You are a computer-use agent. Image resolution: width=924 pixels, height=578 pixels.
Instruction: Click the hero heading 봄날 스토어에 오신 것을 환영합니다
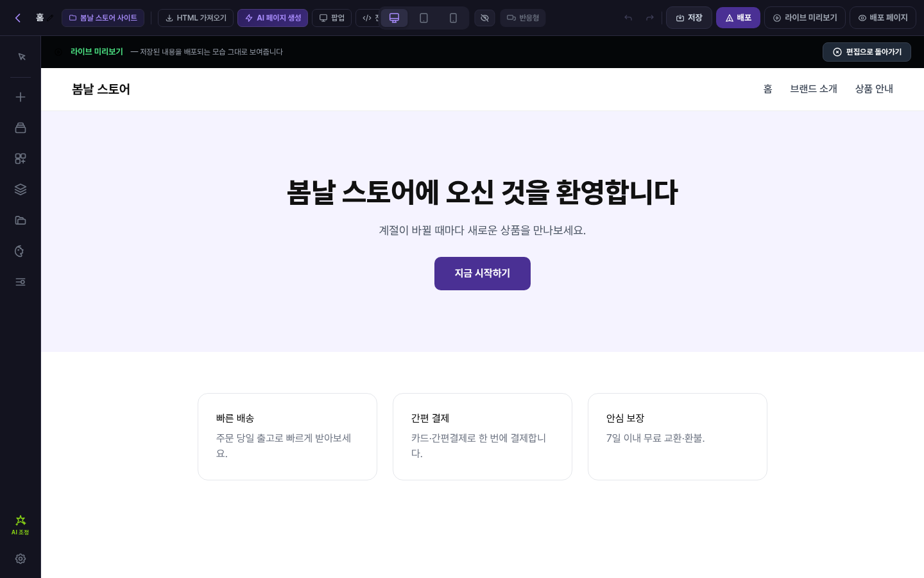coord(483,192)
